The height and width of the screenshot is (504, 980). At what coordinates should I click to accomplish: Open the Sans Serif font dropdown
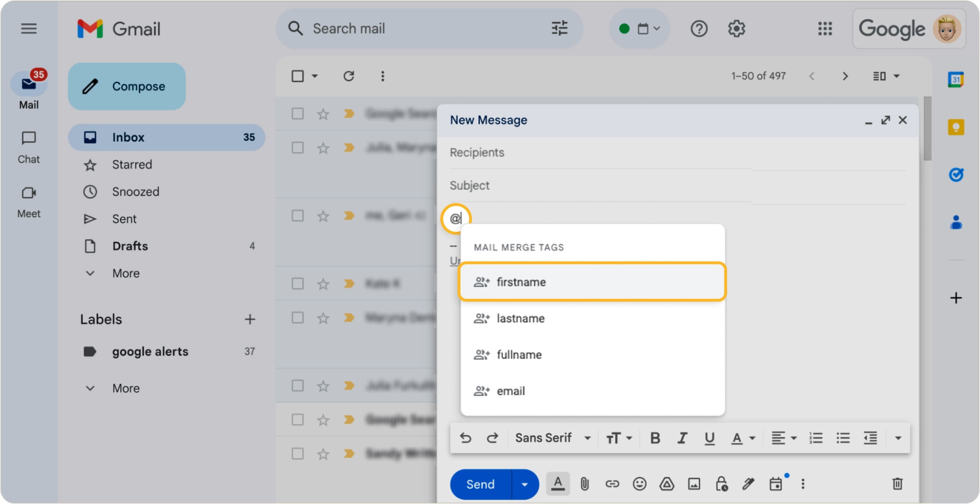(x=552, y=438)
